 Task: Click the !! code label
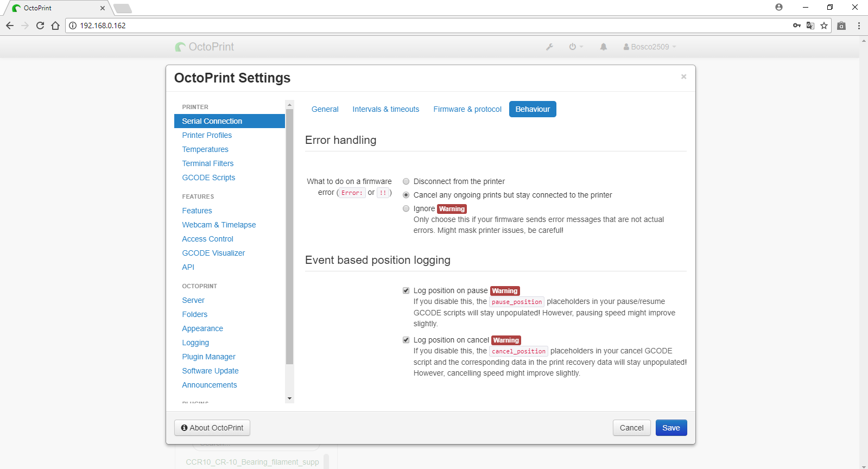383,193
